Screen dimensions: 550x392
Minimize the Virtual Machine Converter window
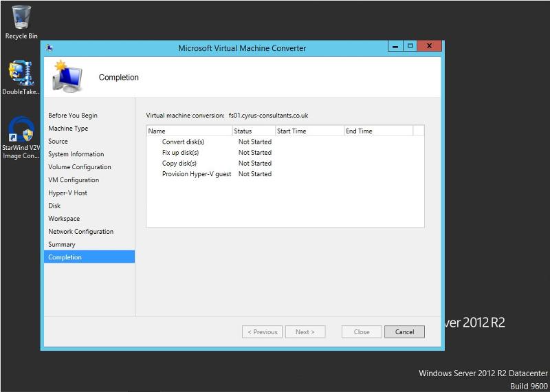tap(395, 46)
